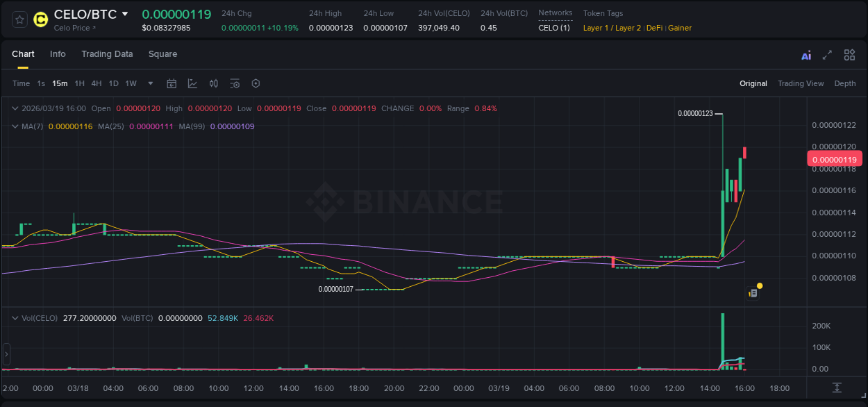The height and width of the screenshot is (407, 868).
Task: Select the line chart style icon
Action: (x=193, y=83)
